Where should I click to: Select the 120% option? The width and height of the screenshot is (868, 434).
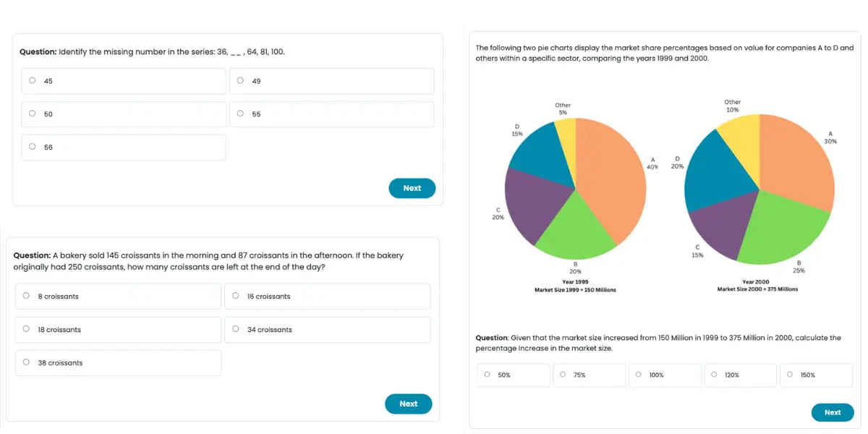(714, 375)
